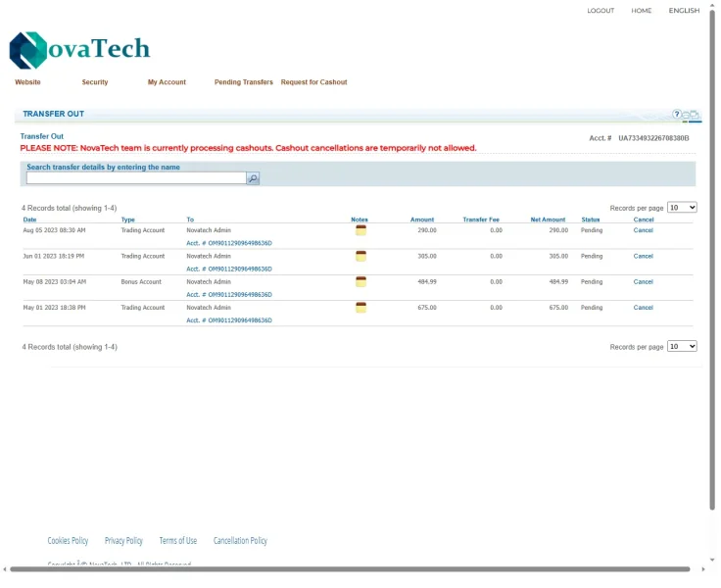
Task: Click the search magnifier icon button
Action: (253, 178)
